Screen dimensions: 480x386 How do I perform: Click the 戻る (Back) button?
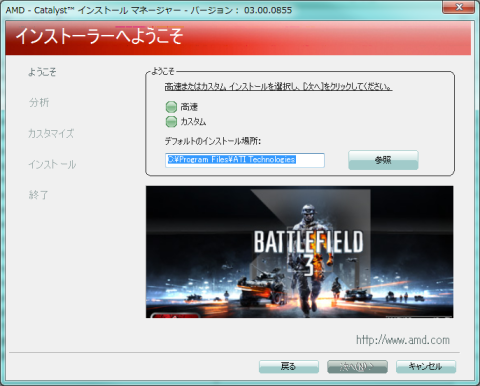(289, 367)
